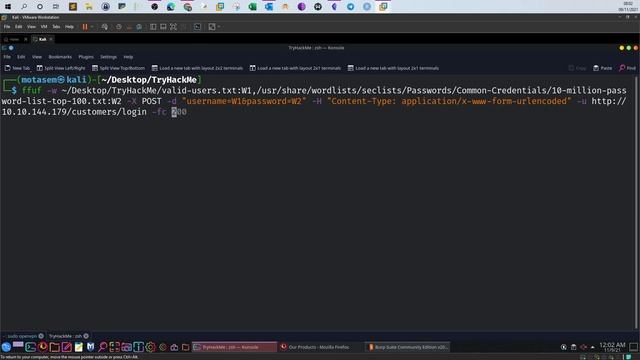This screenshot has width=640, height=360.
Task: Close the TryHackMe zsh terminal tab
Action: tap(86, 336)
